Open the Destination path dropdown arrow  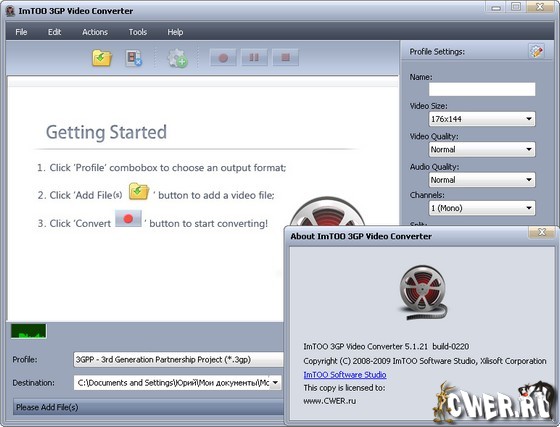(x=275, y=383)
